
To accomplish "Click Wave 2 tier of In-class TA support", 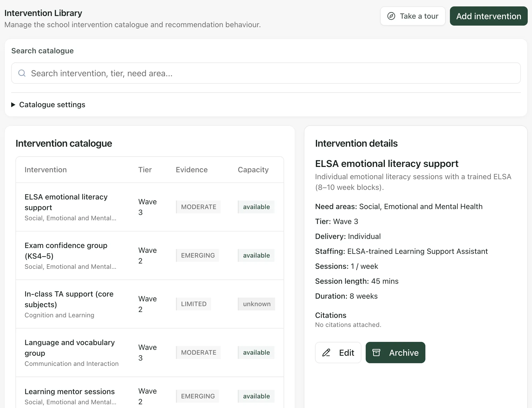I will [147, 304].
